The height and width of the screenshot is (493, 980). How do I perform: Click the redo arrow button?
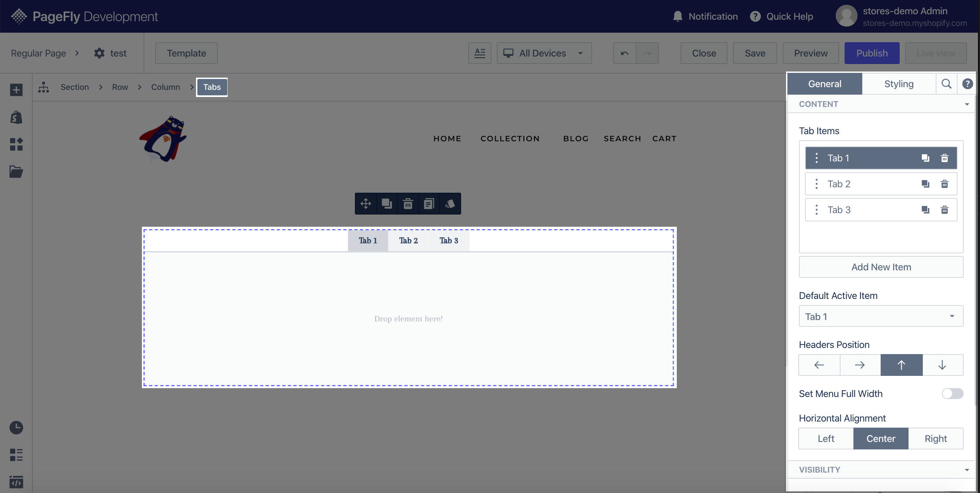[647, 53]
